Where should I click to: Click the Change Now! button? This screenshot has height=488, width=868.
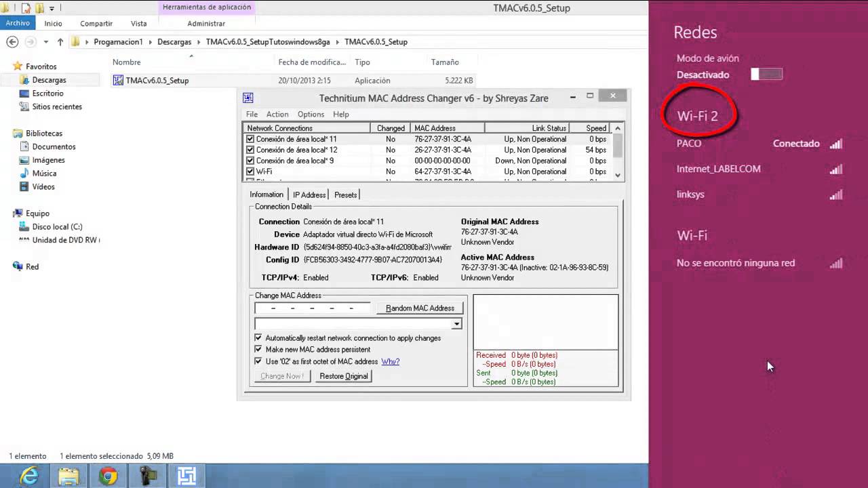click(282, 376)
